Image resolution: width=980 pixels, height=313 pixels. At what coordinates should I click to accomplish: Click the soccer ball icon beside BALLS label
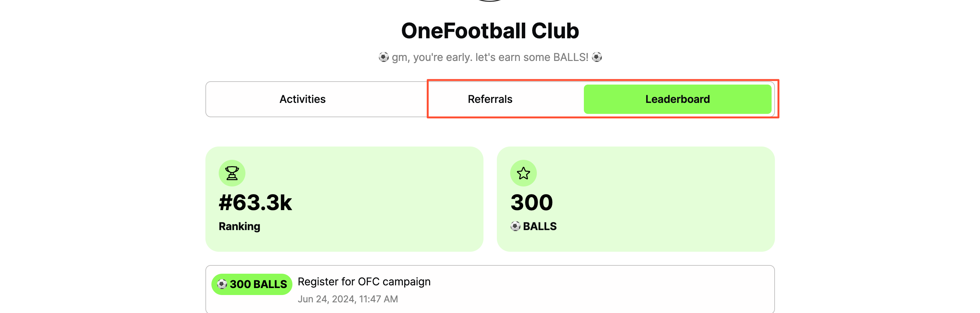(515, 226)
